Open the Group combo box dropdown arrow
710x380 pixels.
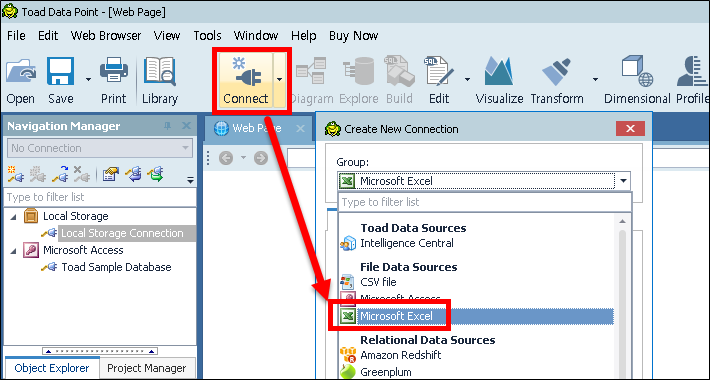(623, 181)
